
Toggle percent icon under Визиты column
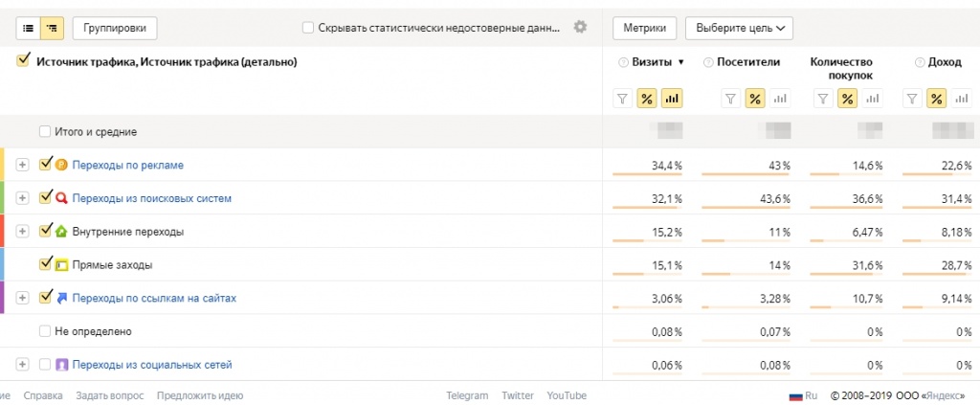tap(647, 99)
